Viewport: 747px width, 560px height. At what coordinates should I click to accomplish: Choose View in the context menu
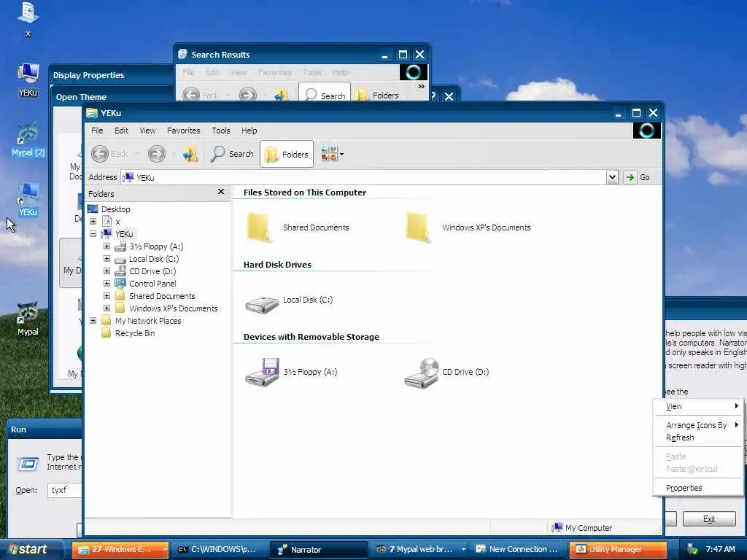coord(698,406)
